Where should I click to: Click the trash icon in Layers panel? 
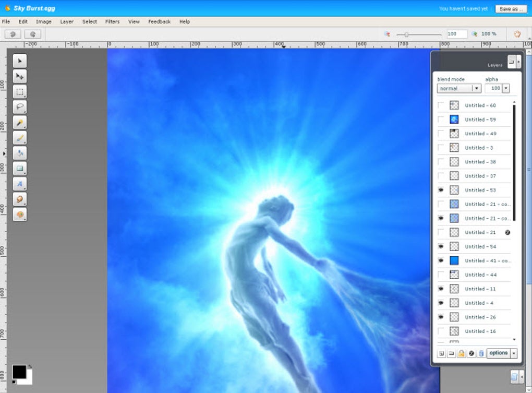[481, 353]
